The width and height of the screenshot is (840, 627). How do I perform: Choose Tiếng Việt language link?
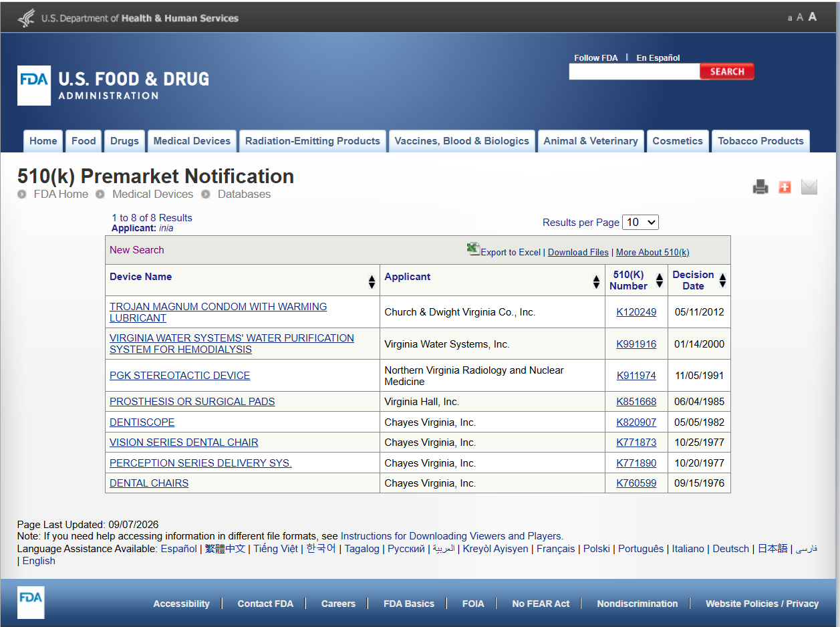275,549
